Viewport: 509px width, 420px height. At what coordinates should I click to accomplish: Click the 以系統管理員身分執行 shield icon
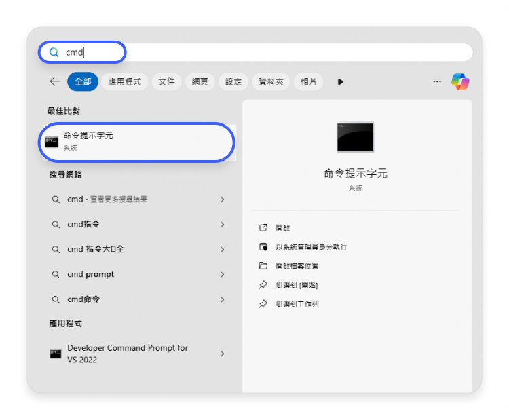click(263, 247)
